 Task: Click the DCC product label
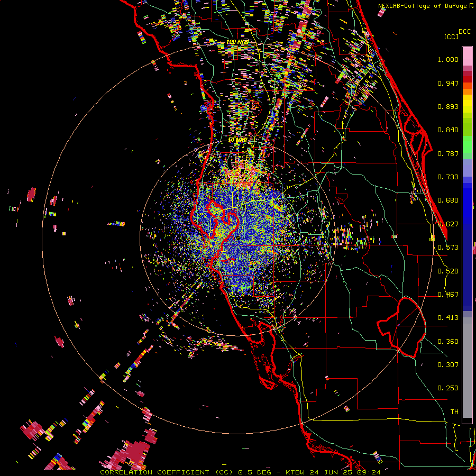click(x=464, y=32)
